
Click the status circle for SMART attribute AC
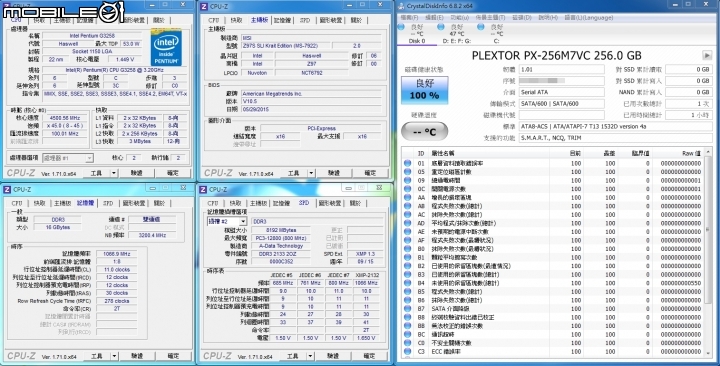pos(407,214)
